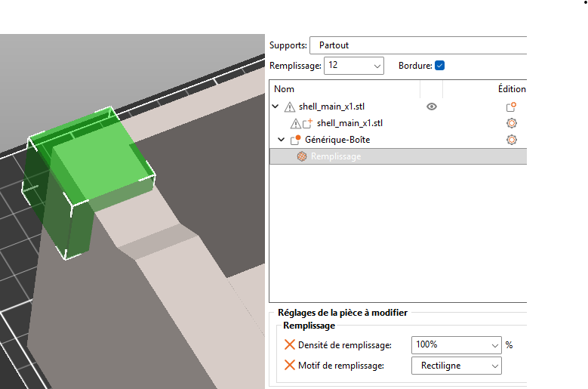The height and width of the screenshot is (389, 588).
Task: Click warning triangle on top shell_main_x1.stl object
Action: click(x=289, y=107)
